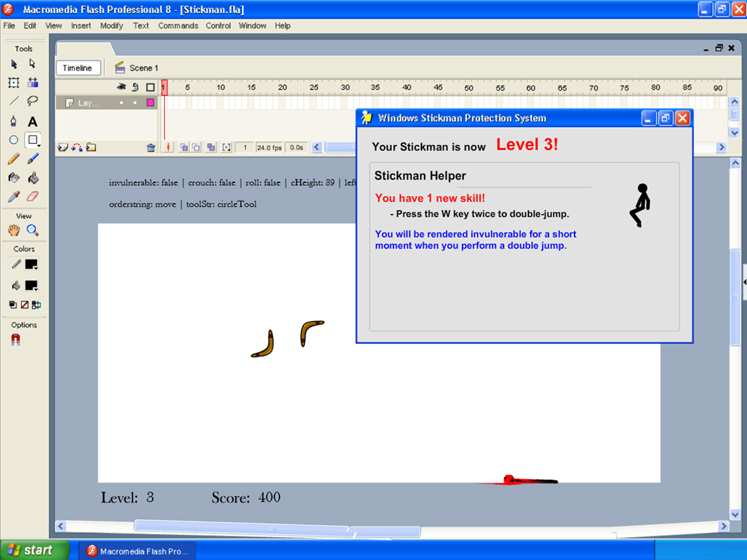Delete the selected layer via trash

pos(151,147)
